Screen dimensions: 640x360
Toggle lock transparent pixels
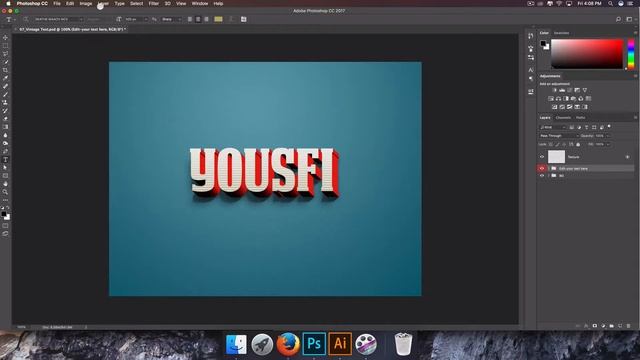click(x=551, y=144)
